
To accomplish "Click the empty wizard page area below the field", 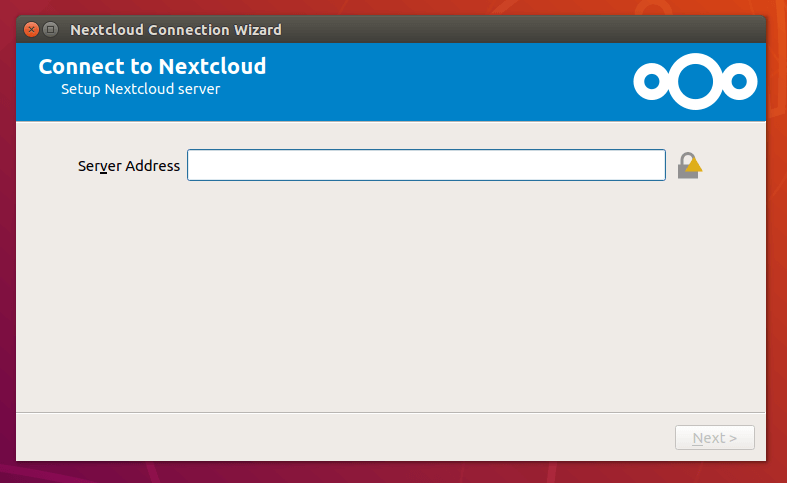I will 390,300.
